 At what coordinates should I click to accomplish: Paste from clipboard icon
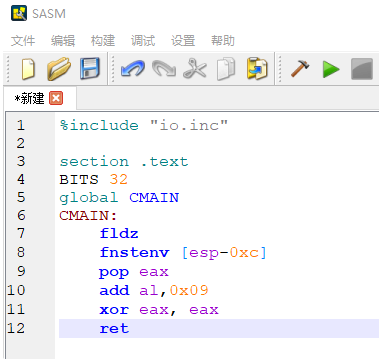click(257, 69)
